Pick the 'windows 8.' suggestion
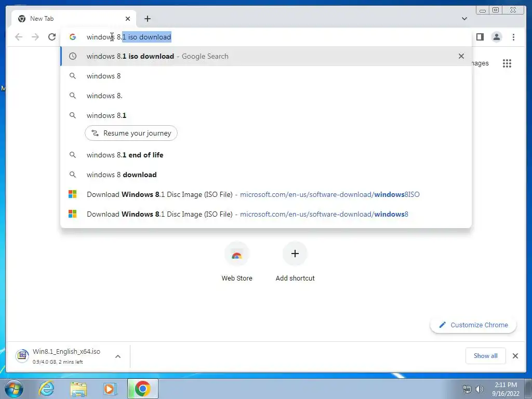This screenshot has height=399, width=532. pyautogui.click(x=266, y=96)
